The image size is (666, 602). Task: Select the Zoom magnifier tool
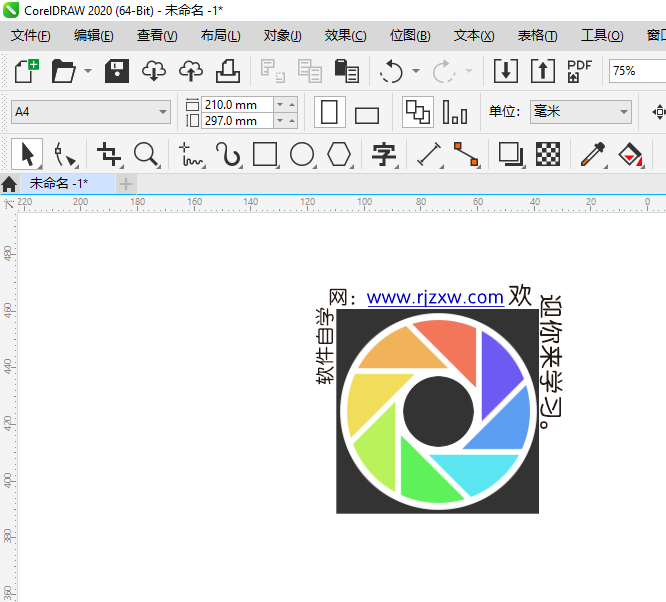(x=146, y=154)
